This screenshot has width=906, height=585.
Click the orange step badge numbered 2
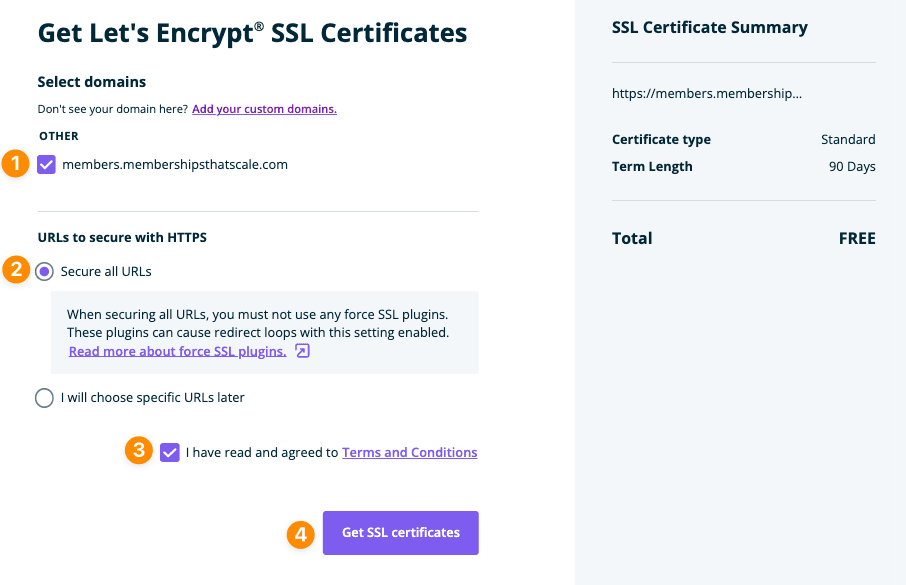pos(16,270)
